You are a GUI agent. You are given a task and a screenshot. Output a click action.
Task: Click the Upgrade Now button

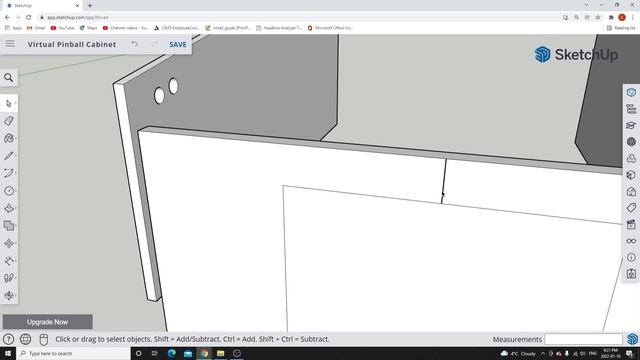[x=47, y=322]
